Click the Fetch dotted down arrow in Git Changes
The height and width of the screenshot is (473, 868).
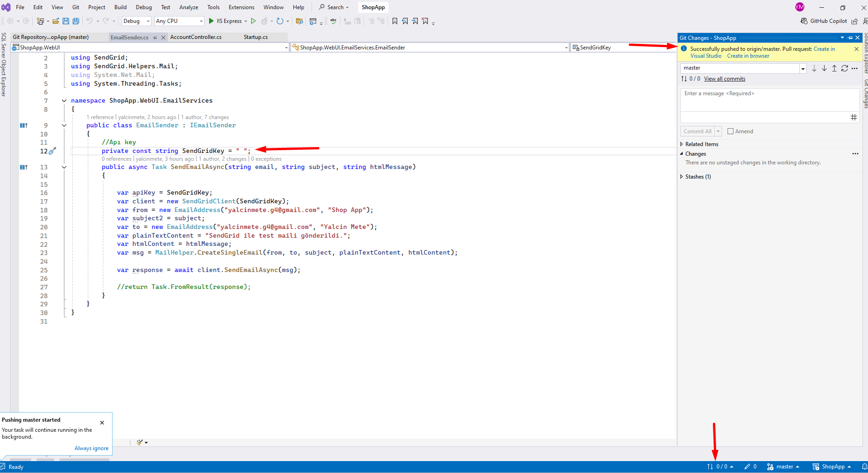[x=814, y=68]
